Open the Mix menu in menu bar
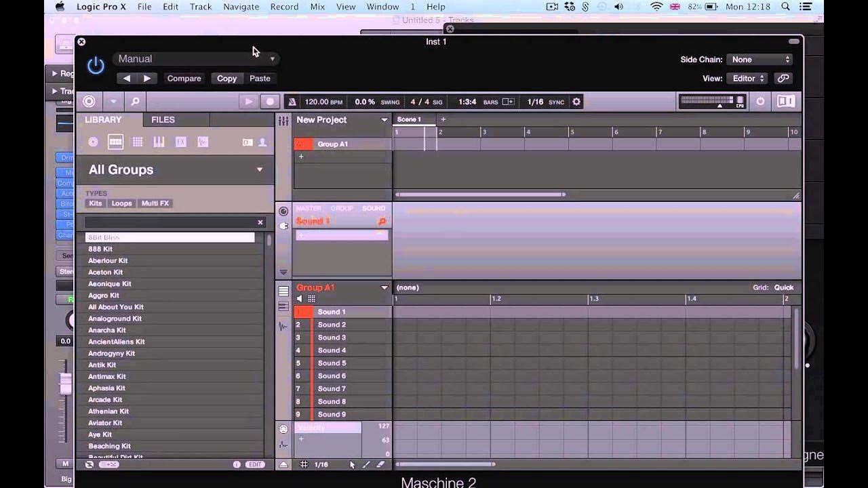This screenshot has width=868, height=488. (317, 7)
